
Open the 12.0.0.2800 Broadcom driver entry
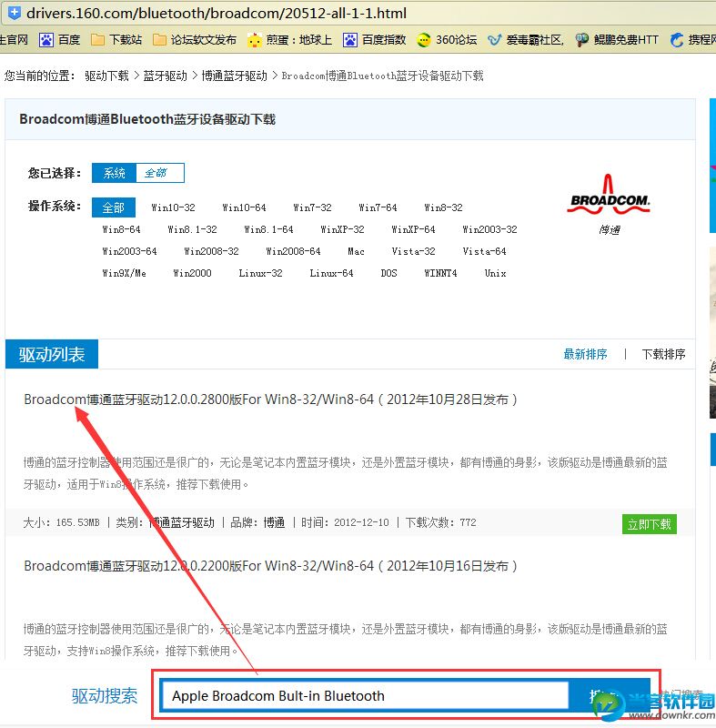coord(270,399)
